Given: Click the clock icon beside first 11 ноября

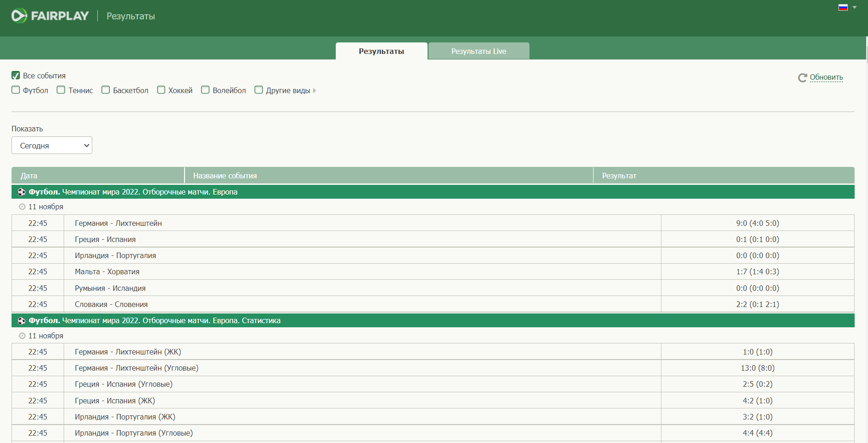Looking at the screenshot, I should tap(22, 207).
